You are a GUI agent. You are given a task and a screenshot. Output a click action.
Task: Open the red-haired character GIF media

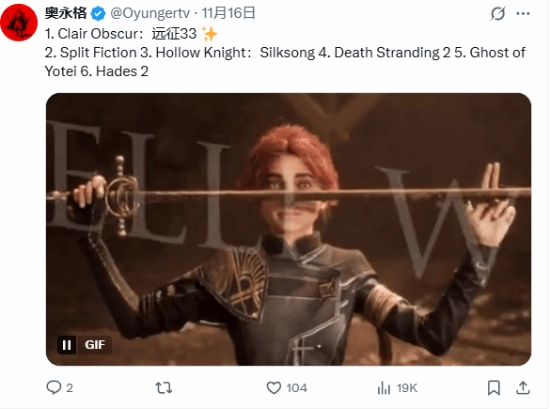tap(288, 229)
